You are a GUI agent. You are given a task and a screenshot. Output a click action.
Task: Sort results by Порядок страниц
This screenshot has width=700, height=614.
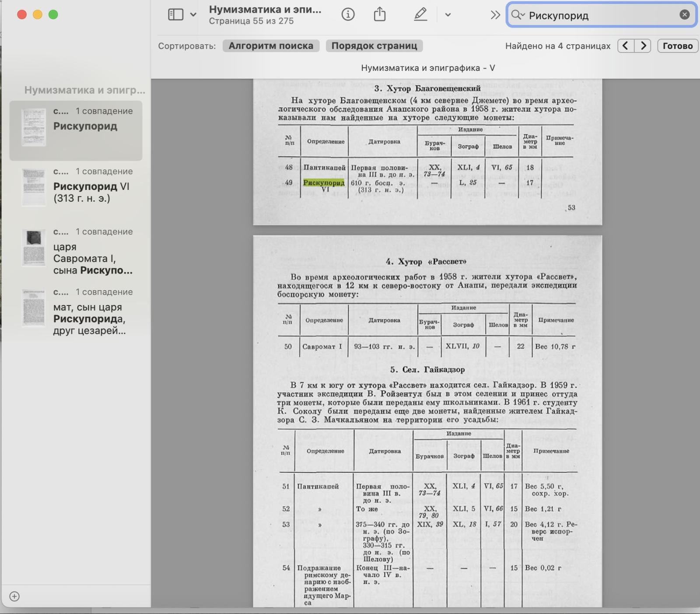click(374, 46)
